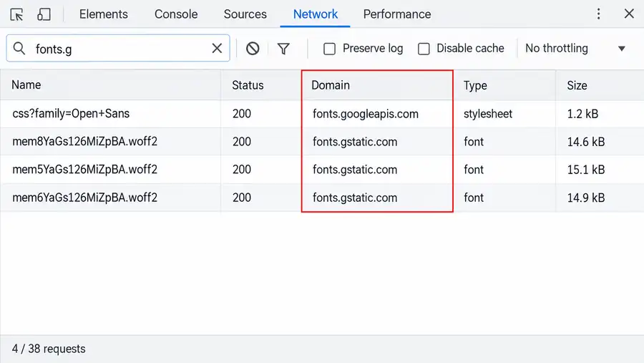Open the DevTools three-dot menu

coord(598,14)
